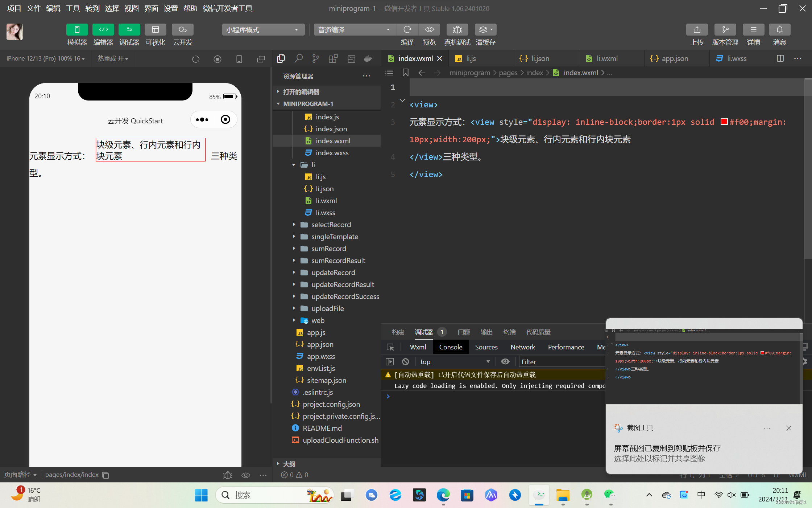Click the red #f00 color swatch
812x508 pixels.
pyautogui.click(x=724, y=122)
